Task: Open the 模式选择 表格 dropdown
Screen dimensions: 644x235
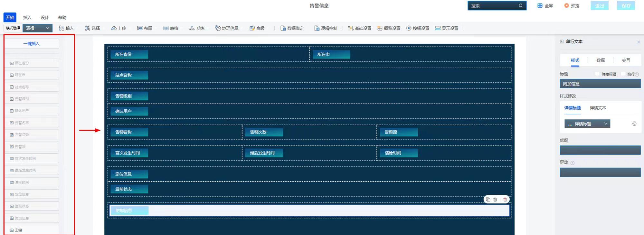Action: tap(37, 28)
